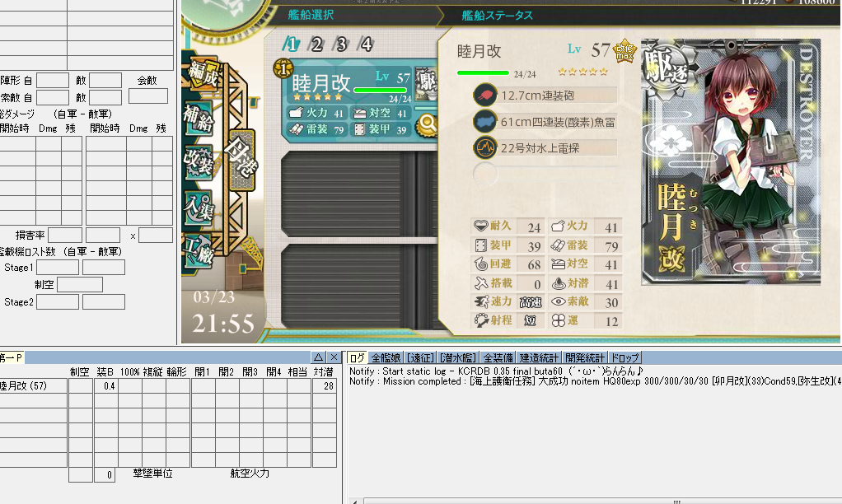Click the 会敵 input field

click(148, 96)
